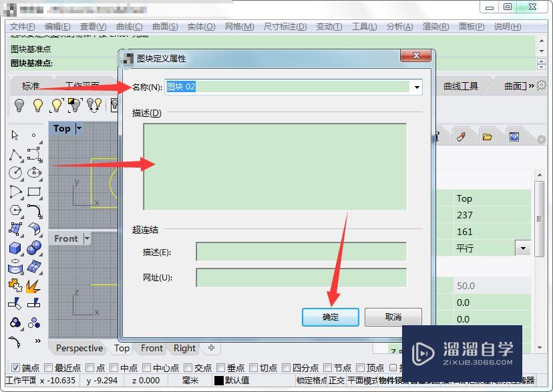Enable 中点 midpoint snap checkbox
553x392 pixels.
(x=114, y=368)
